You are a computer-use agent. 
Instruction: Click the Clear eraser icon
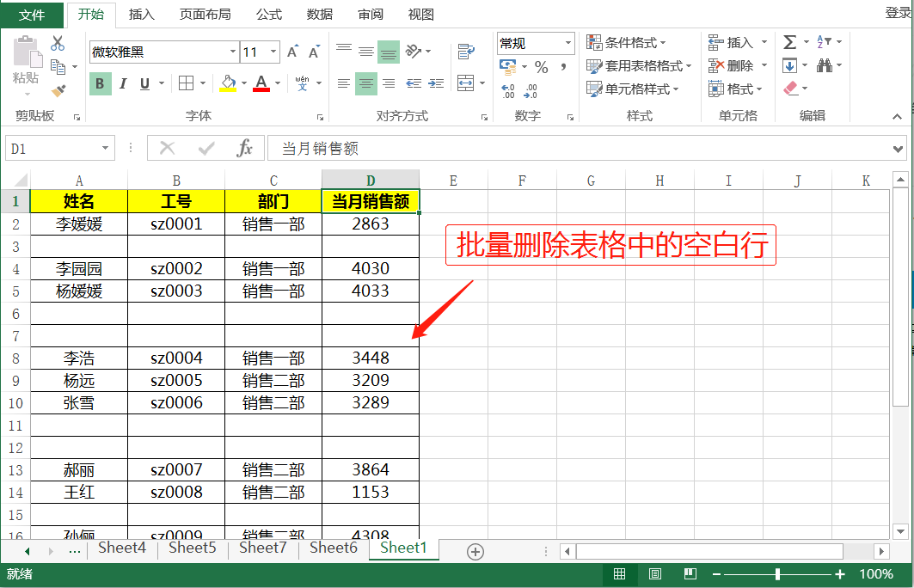click(x=790, y=88)
